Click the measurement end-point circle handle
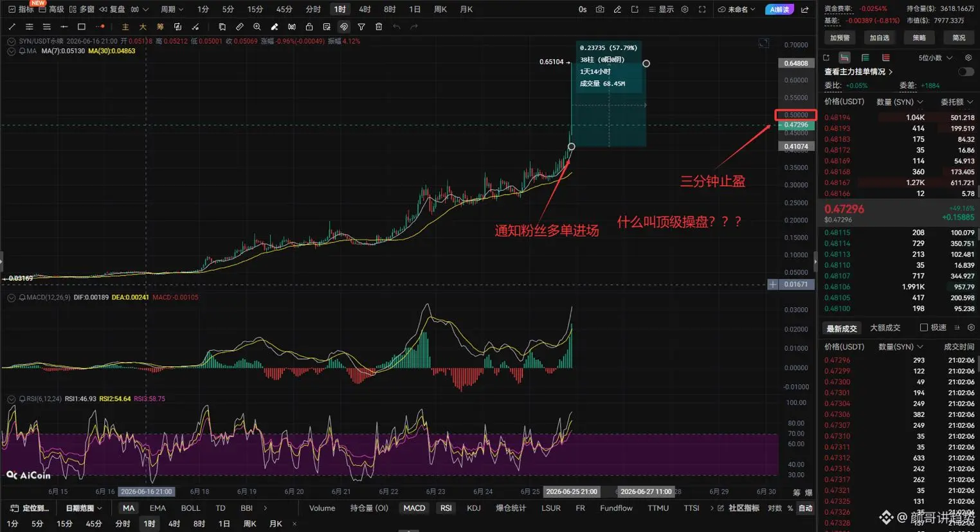 tap(646, 64)
